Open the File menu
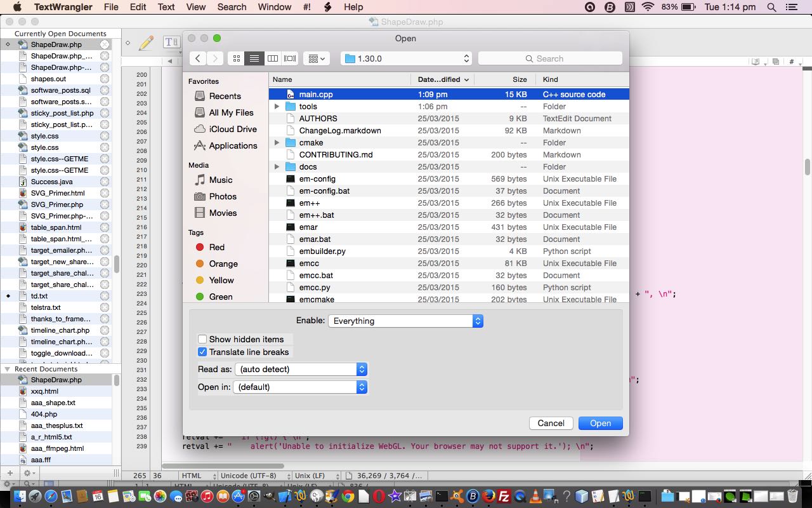This screenshot has height=508, width=812. 111,7
